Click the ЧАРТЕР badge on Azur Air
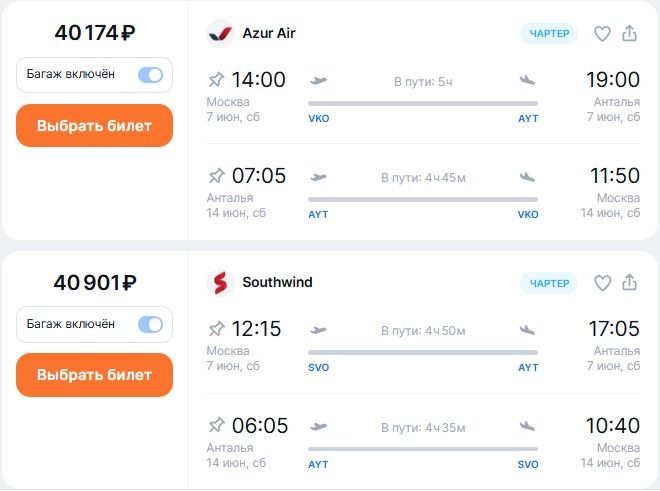The image size is (660, 491). [x=549, y=34]
